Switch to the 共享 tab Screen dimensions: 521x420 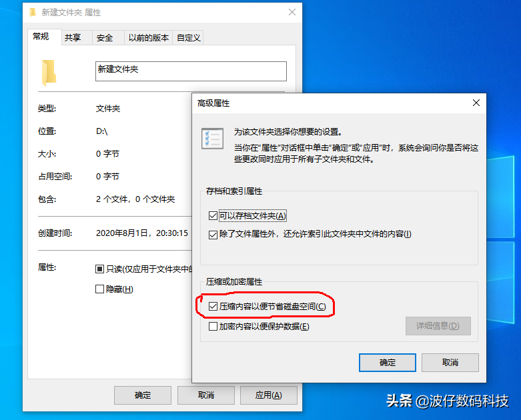(73, 37)
